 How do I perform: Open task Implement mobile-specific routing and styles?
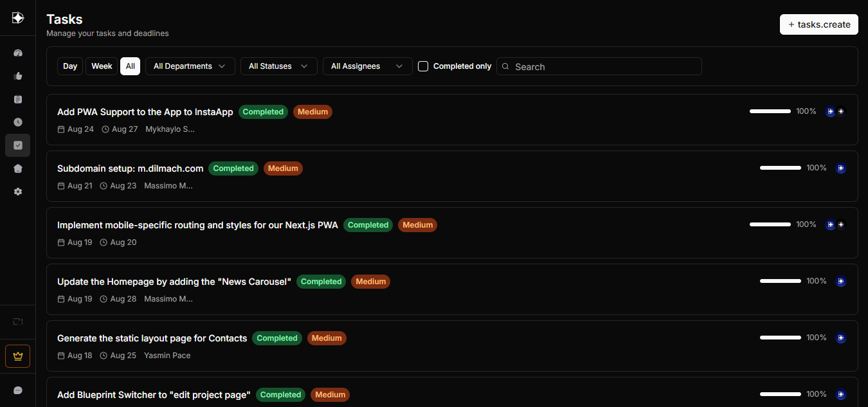(197, 225)
